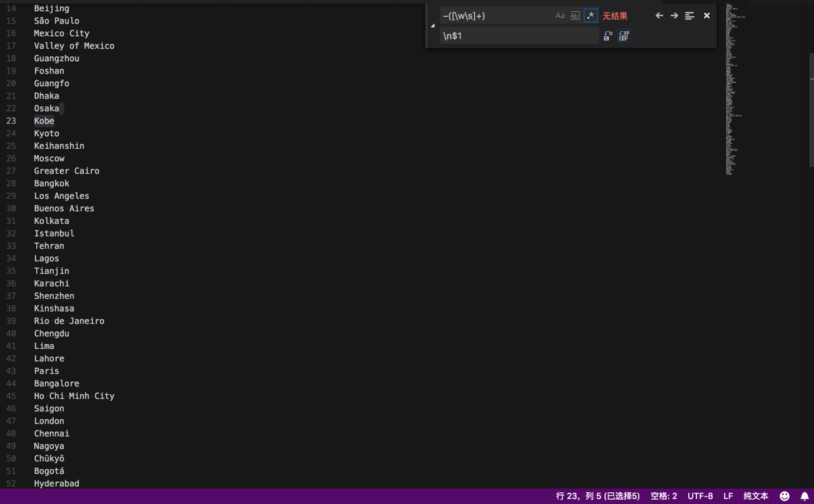
Task: Click 'Foshan' on line 19
Action: click(49, 71)
